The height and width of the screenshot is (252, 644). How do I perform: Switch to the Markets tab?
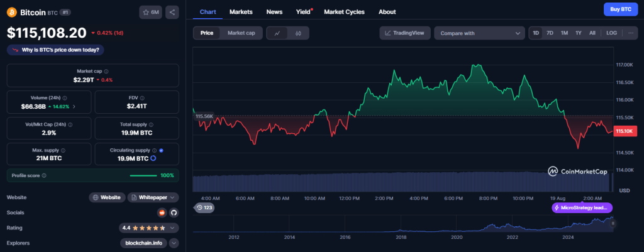click(241, 12)
